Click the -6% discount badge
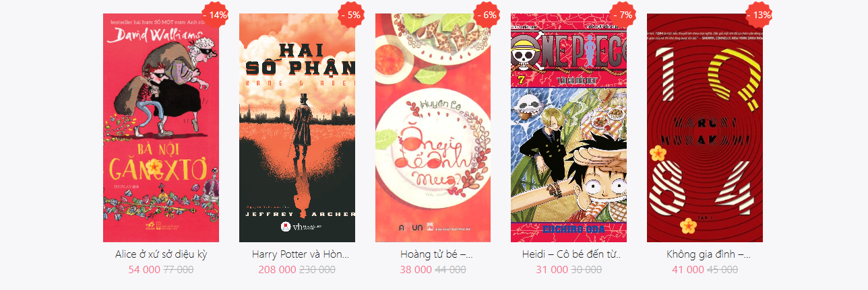Screen dimensions: 868x290 coord(488,14)
